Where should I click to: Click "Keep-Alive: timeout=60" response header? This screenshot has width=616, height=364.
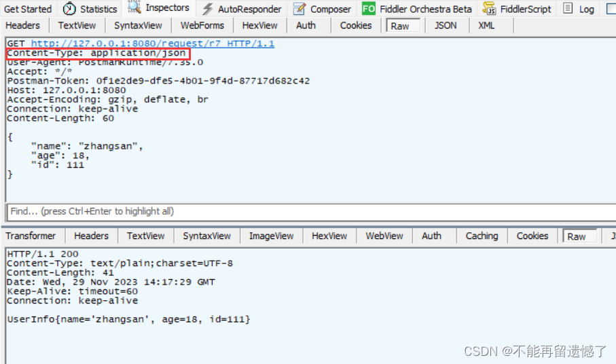[x=72, y=291]
